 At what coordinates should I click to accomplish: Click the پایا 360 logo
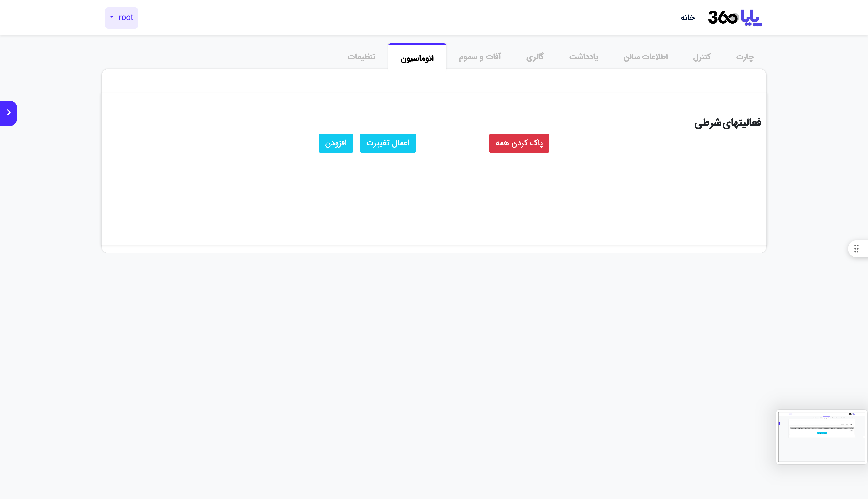(735, 17)
